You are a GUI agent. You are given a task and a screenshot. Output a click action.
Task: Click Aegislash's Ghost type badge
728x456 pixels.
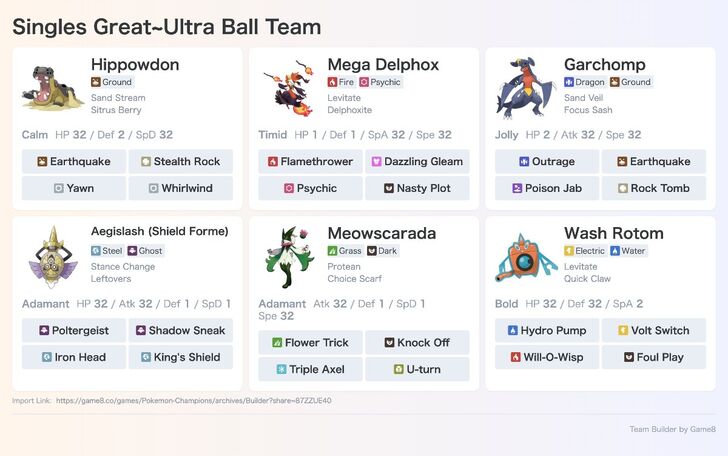pyautogui.click(x=146, y=251)
